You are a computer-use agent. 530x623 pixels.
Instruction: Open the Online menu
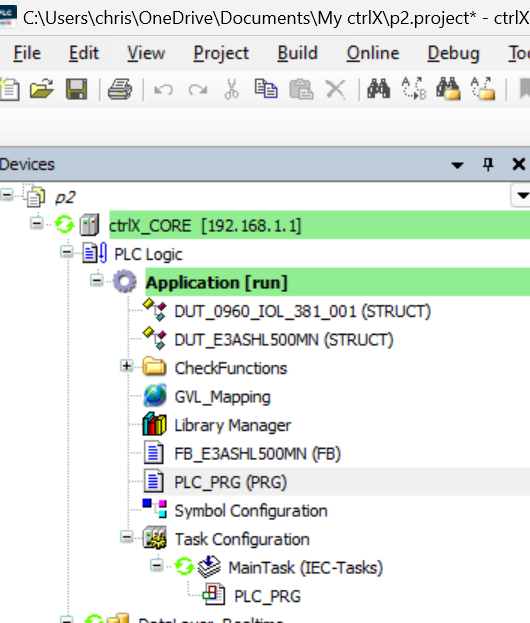click(x=373, y=53)
